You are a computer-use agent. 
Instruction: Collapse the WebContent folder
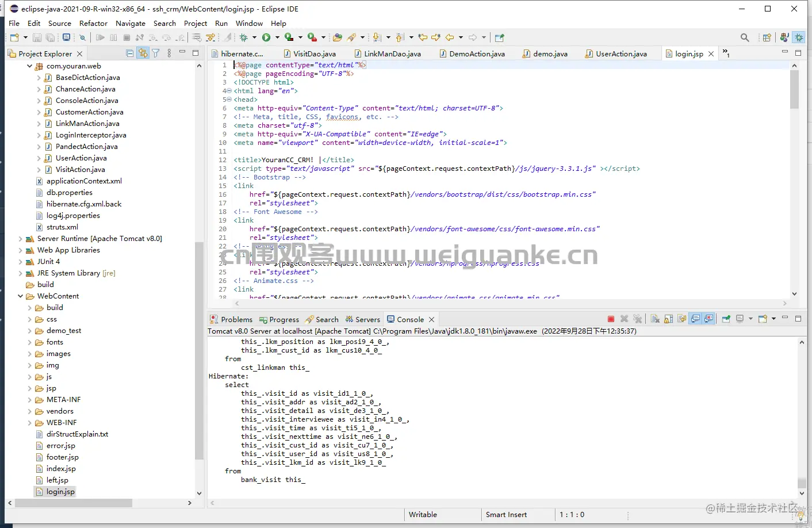(x=21, y=296)
